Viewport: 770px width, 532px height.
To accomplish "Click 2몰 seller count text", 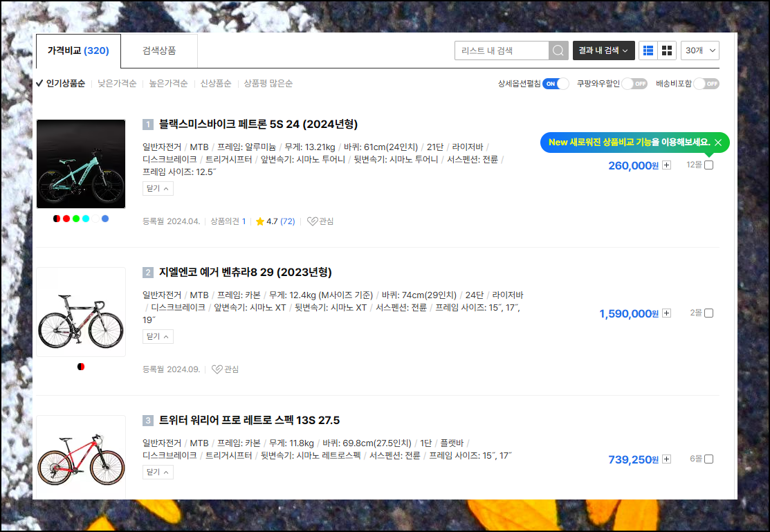I will pos(696,313).
